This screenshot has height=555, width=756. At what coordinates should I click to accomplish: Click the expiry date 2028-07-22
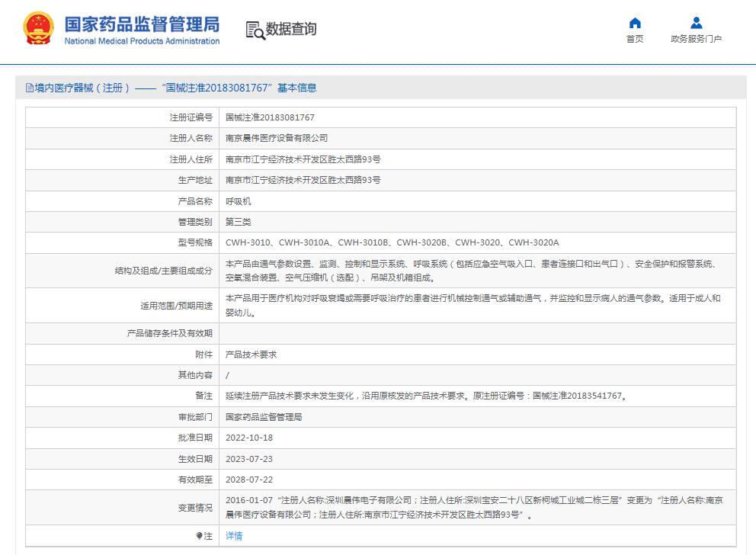(x=248, y=480)
